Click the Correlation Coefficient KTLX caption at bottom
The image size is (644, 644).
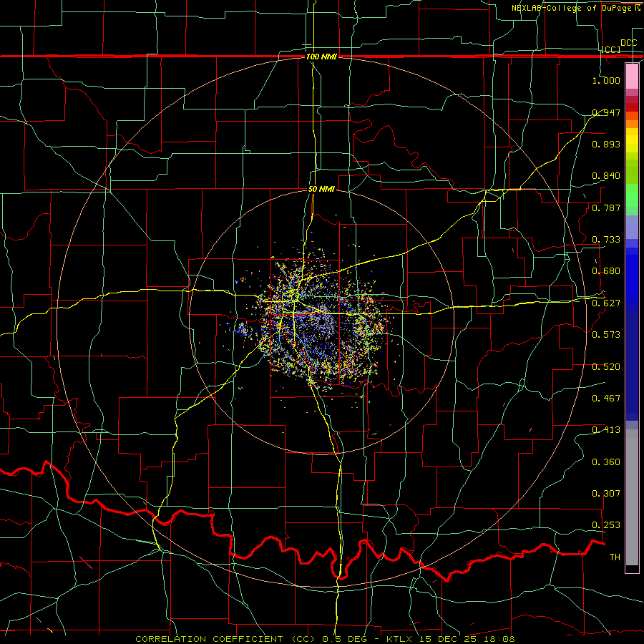click(x=325, y=639)
